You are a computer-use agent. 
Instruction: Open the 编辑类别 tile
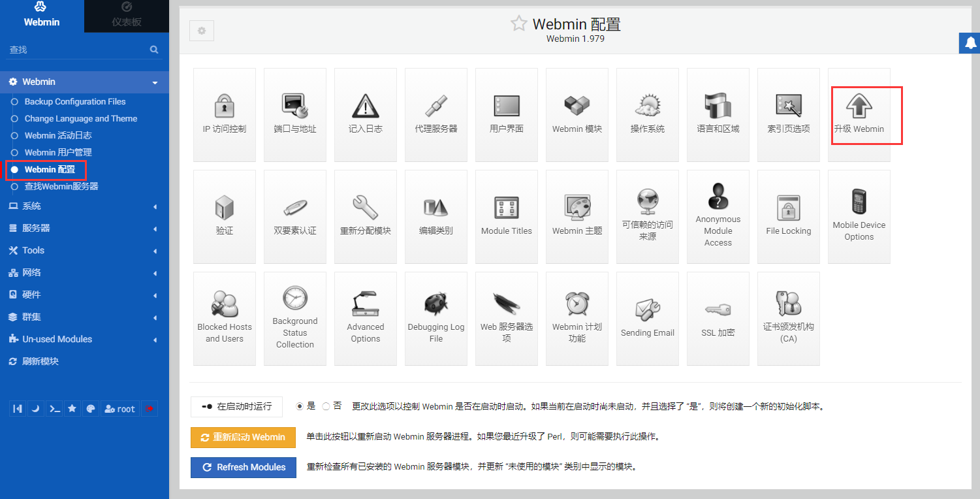click(x=436, y=217)
